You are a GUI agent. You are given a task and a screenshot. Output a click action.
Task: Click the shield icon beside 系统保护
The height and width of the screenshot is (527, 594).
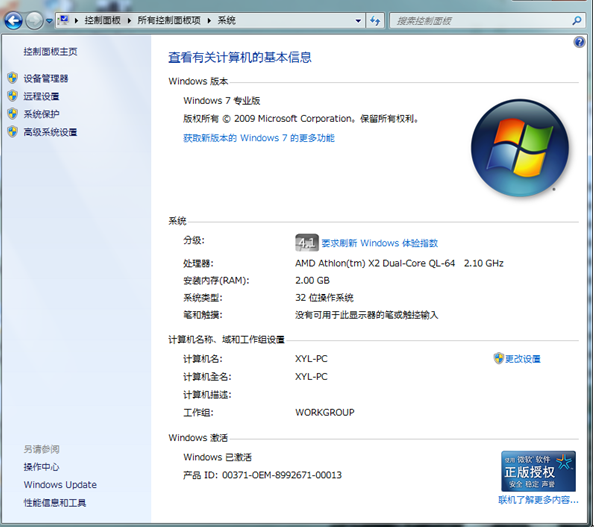pyautogui.click(x=13, y=114)
